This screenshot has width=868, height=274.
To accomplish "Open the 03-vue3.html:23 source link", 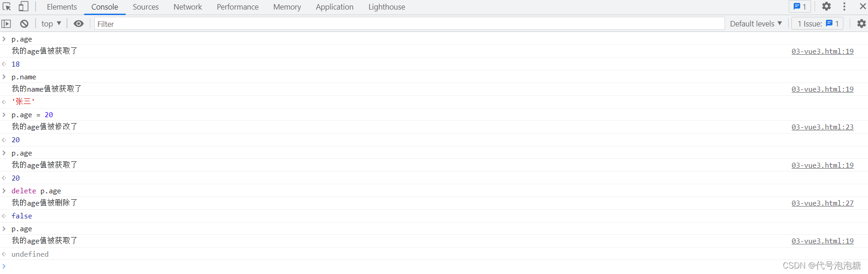I will [822, 127].
